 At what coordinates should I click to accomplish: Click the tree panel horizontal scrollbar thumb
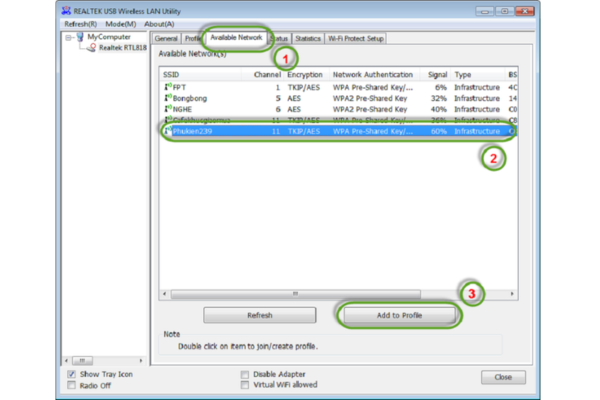(82, 361)
